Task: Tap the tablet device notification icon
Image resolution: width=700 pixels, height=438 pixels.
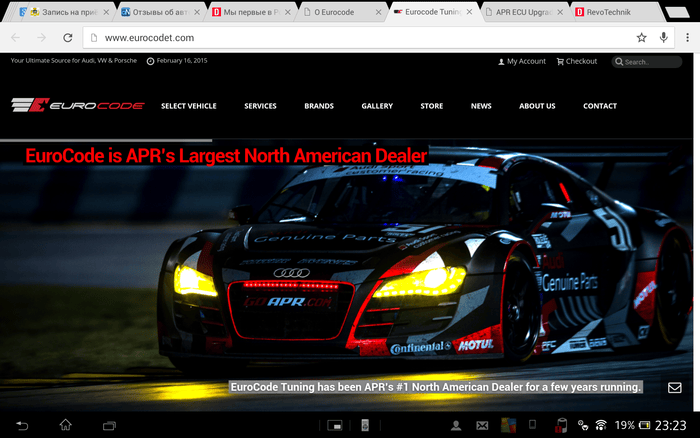Action: (533, 425)
